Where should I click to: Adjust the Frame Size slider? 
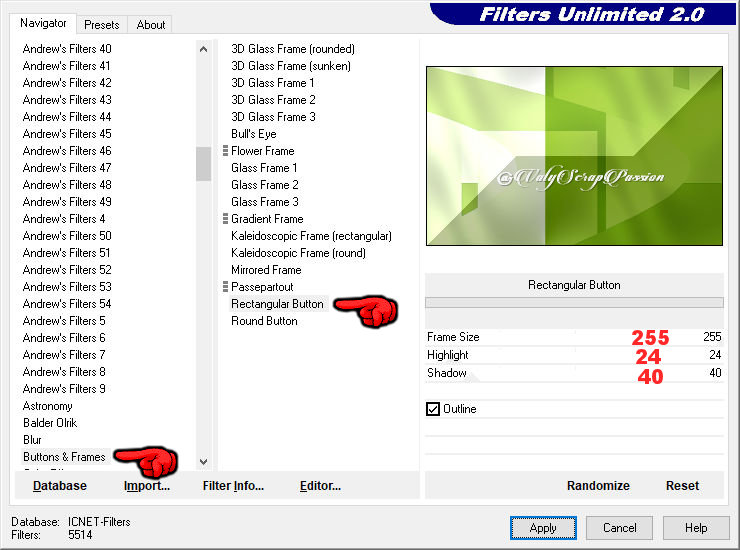click(x=574, y=337)
